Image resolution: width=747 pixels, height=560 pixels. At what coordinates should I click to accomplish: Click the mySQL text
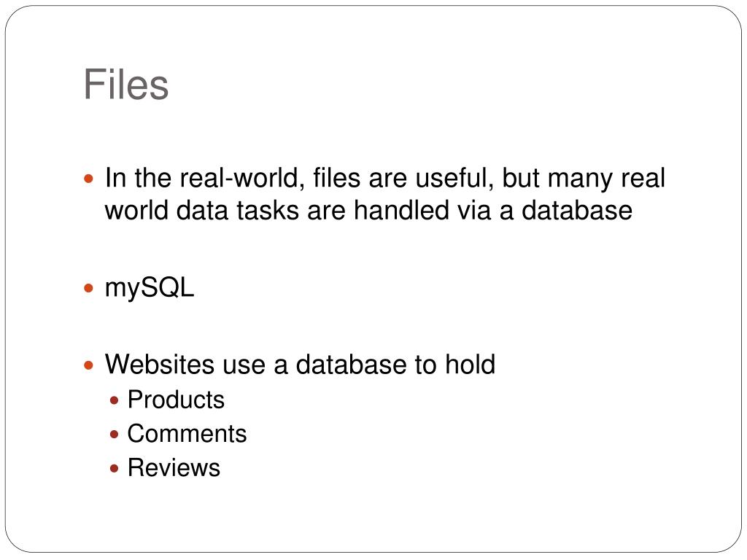[150, 289]
